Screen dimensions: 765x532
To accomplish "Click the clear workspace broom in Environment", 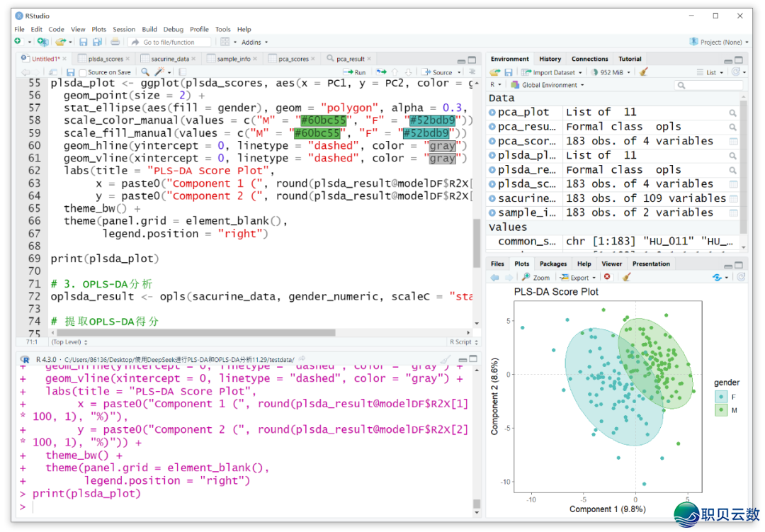I will 643,72.
